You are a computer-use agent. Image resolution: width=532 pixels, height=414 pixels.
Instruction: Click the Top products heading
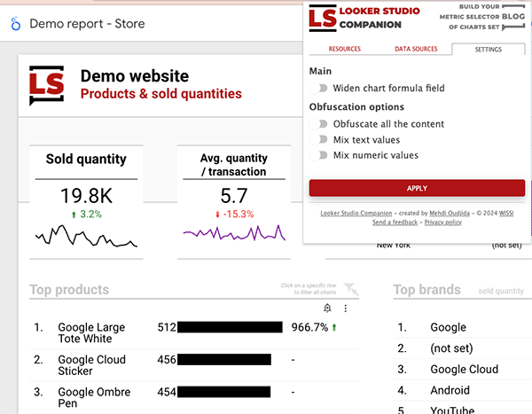click(69, 290)
